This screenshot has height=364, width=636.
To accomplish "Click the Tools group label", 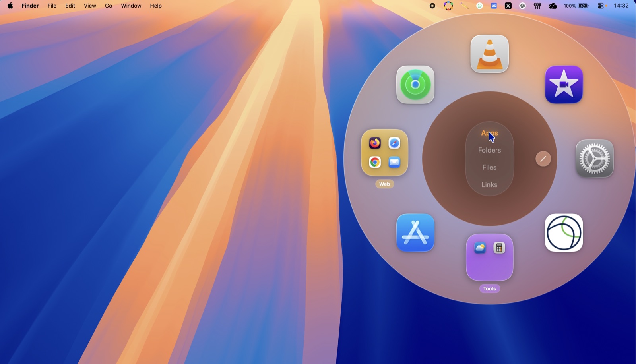I will 489,289.
